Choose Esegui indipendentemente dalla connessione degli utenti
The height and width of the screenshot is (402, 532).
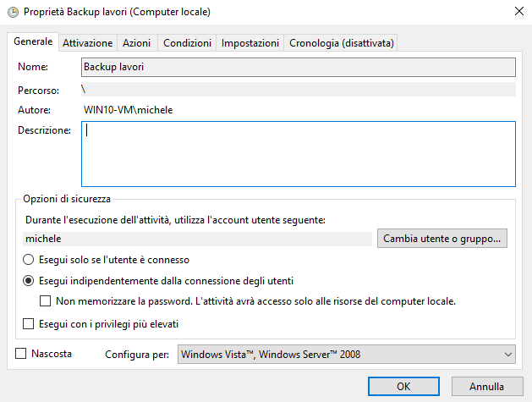tap(29, 281)
